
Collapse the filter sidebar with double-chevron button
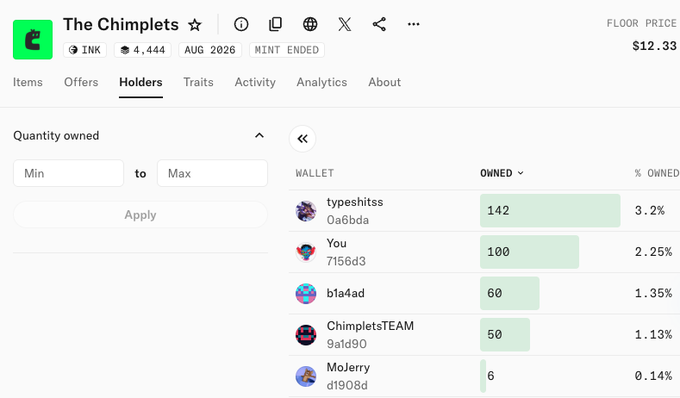point(302,139)
